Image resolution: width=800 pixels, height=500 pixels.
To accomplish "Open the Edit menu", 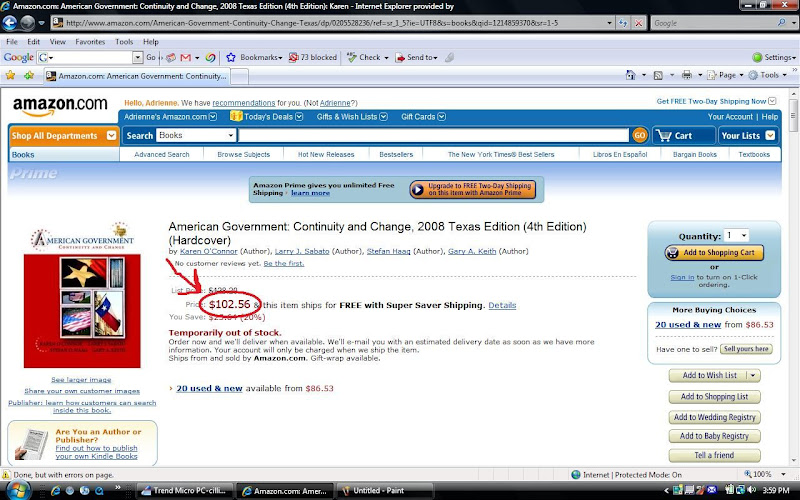I will [34, 42].
